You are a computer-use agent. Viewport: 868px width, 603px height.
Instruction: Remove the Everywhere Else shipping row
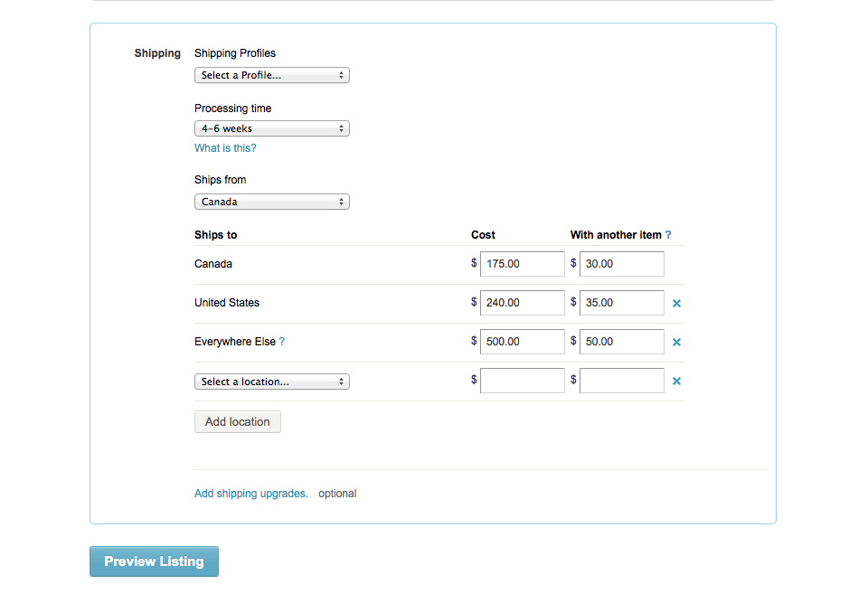[x=676, y=343]
